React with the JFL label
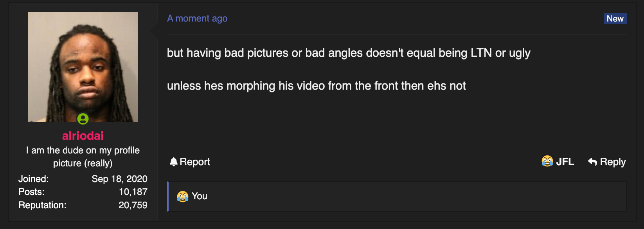Image resolution: width=644 pixels, height=229 pixels. coord(565,162)
